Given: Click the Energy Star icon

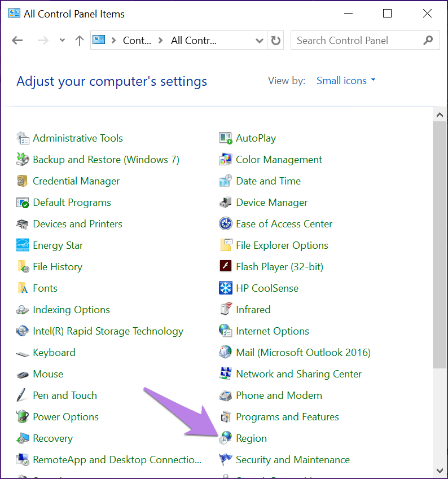Looking at the screenshot, I should coord(23,245).
